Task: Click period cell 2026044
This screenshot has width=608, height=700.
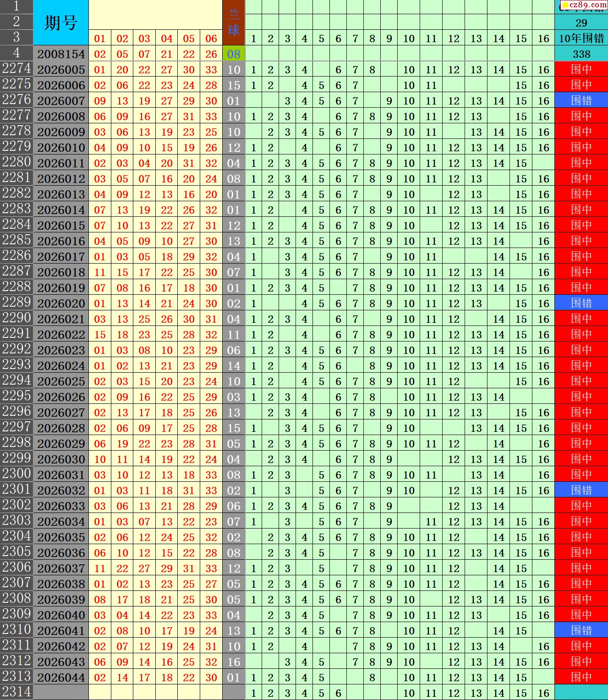Action: (x=61, y=677)
